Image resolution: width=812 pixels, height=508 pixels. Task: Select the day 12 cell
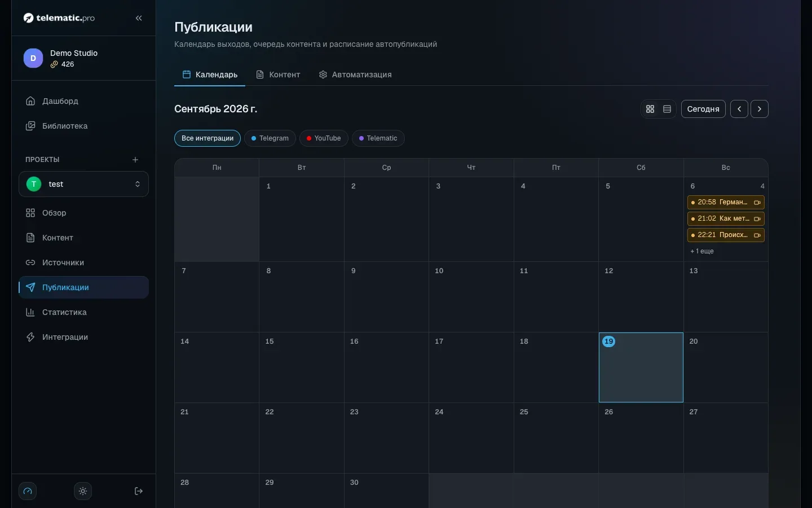(x=641, y=297)
